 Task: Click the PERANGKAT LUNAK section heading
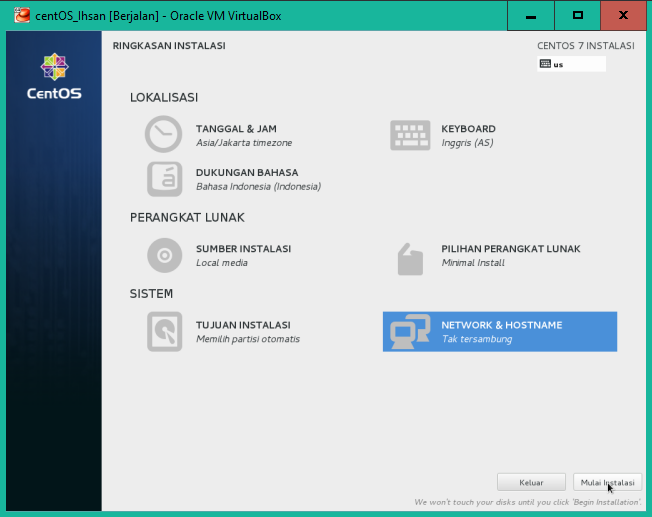187,218
